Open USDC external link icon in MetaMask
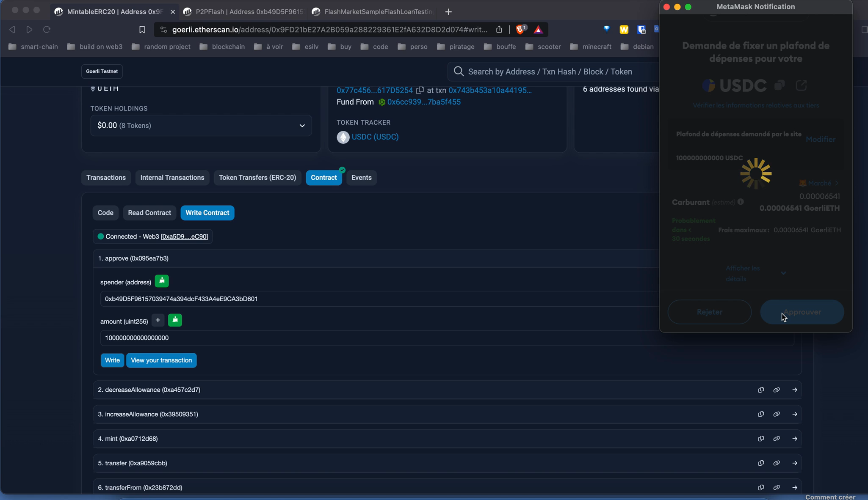Screen dimensions: 868x500 coord(801,85)
